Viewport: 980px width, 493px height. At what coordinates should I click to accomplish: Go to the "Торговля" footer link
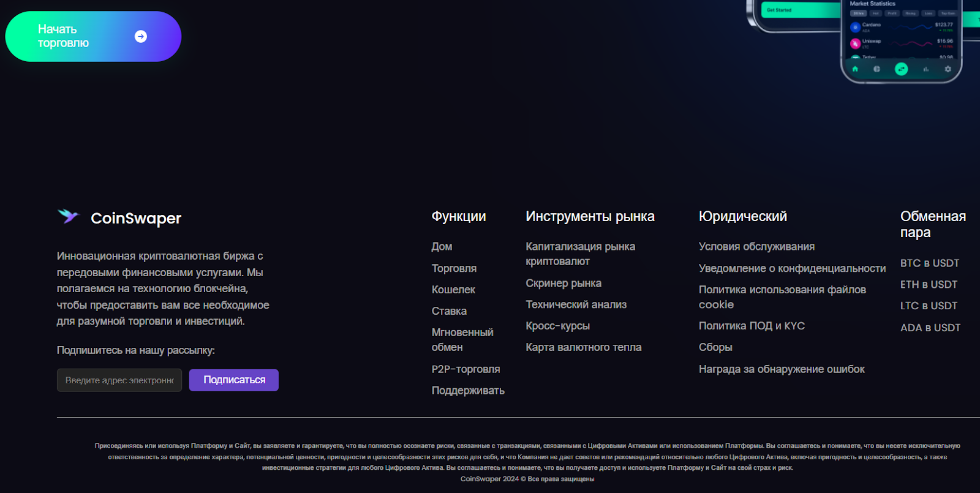click(454, 268)
